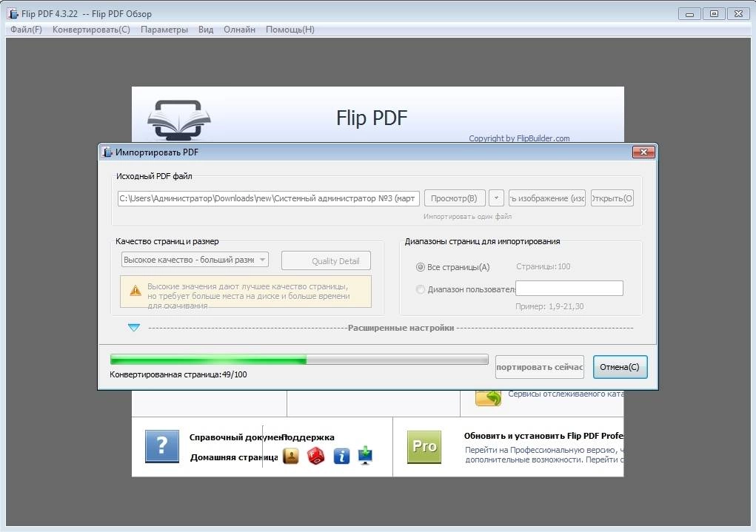Screen dimensions: 756x532
Task: Open the Параметры menu
Action: click(164, 30)
